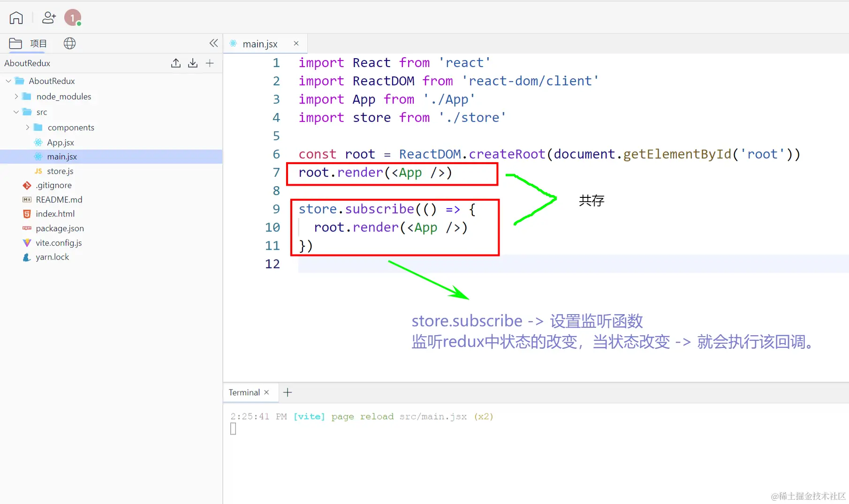This screenshot has height=504, width=849.
Task: Open the .gitignore file
Action: 54,186
